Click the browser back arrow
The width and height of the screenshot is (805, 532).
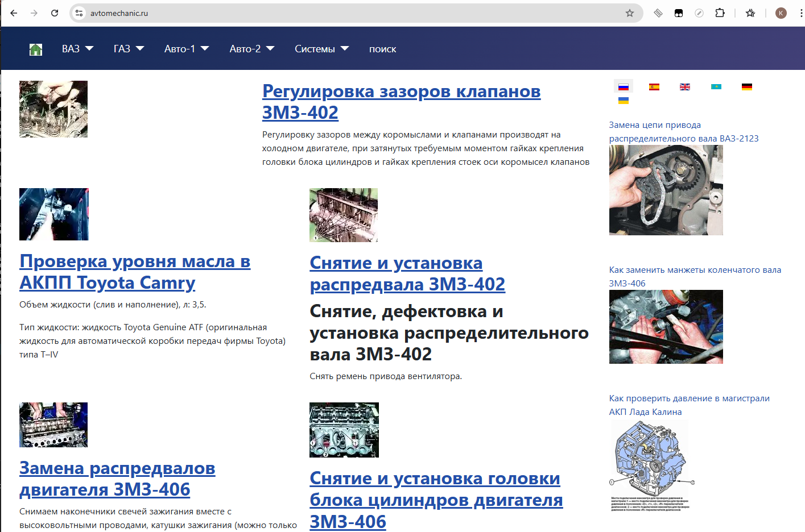click(14, 13)
